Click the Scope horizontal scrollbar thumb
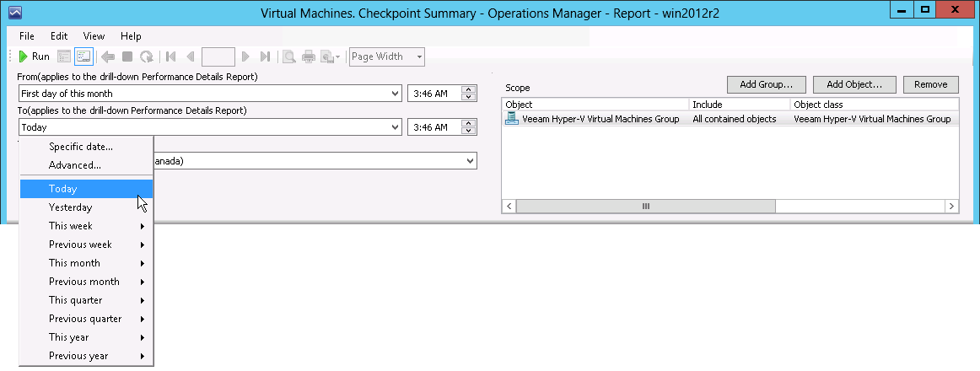980x371 pixels. (646, 206)
